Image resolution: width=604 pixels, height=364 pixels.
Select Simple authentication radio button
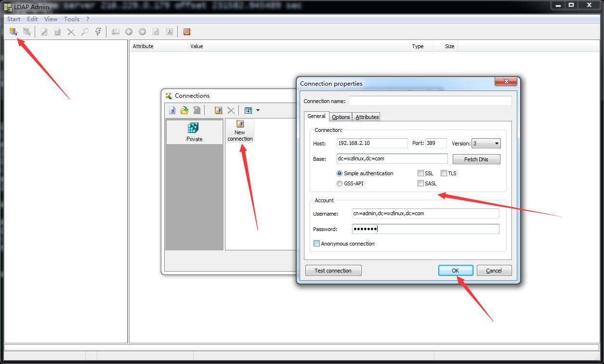(x=340, y=173)
